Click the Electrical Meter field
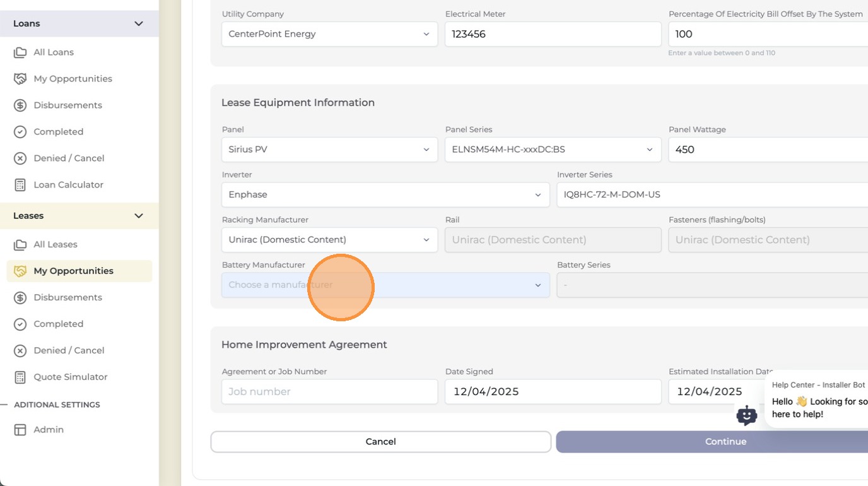This screenshot has height=486, width=868. pyautogui.click(x=553, y=34)
